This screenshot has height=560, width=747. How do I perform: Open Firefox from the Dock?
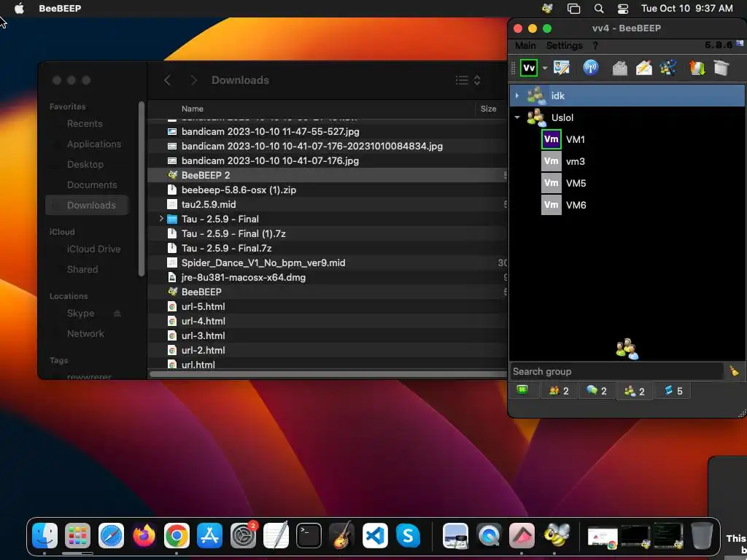click(x=144, y=536)
